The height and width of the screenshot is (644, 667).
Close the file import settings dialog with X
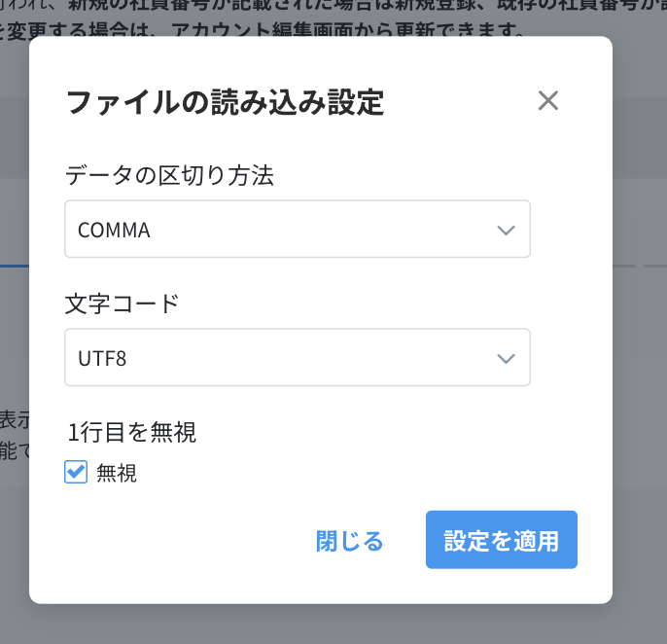(548, 100)
